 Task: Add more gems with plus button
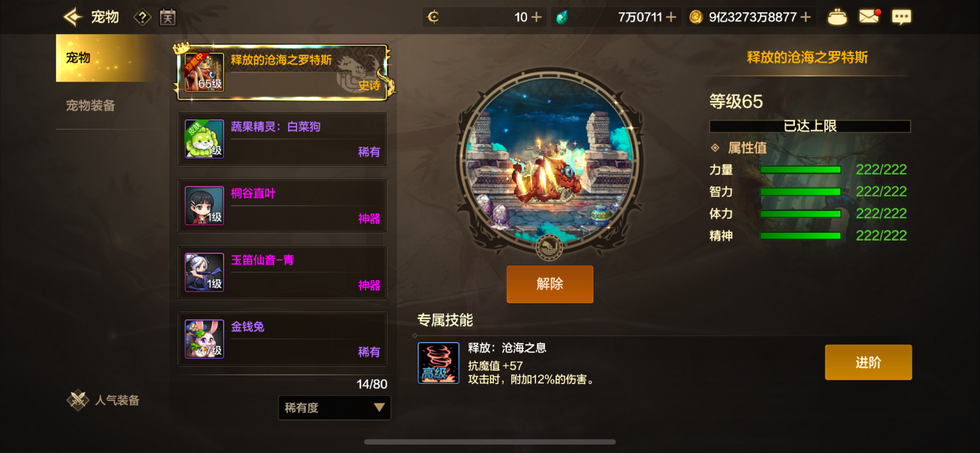tap(671, 17)
